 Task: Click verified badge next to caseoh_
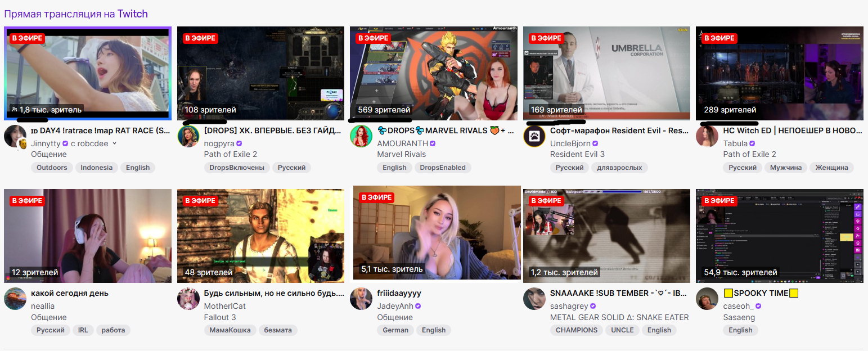(x=758, y=306)
